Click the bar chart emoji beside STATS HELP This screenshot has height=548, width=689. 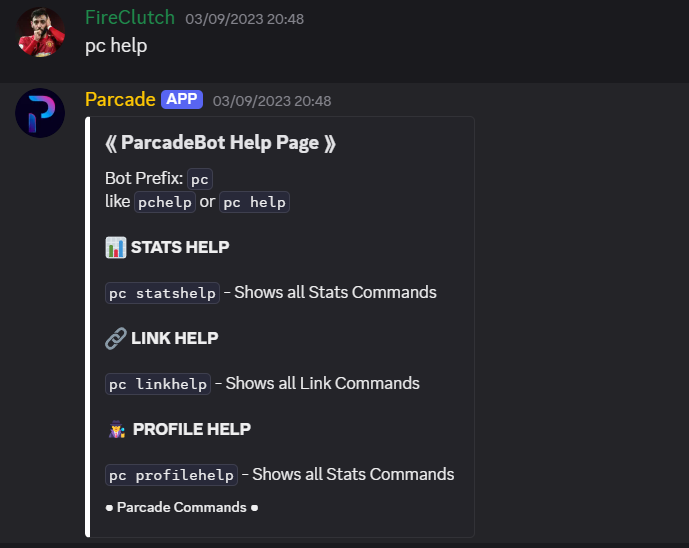[115, 247]
